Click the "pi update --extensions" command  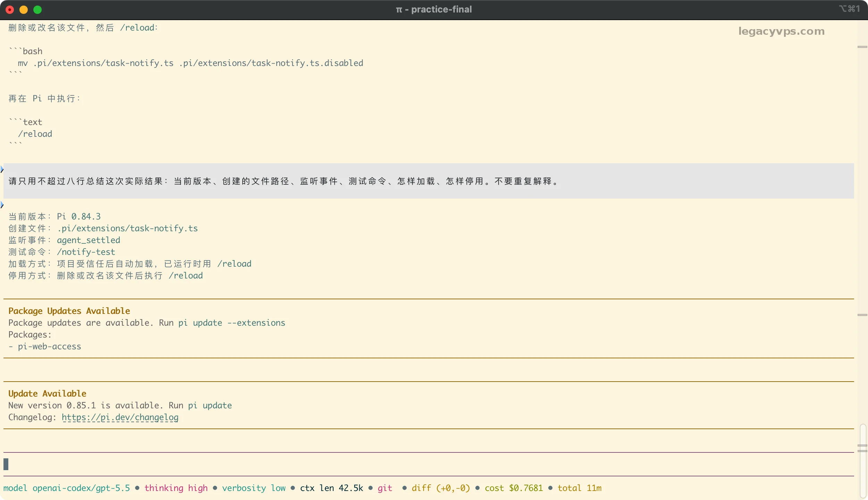click(x=232, y=323)
